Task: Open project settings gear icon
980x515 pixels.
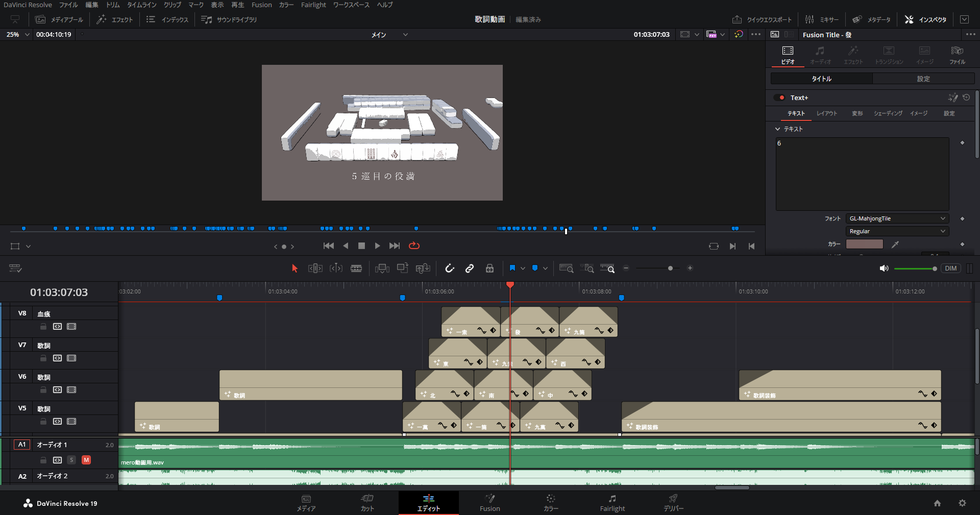Action: pos(962,503)
